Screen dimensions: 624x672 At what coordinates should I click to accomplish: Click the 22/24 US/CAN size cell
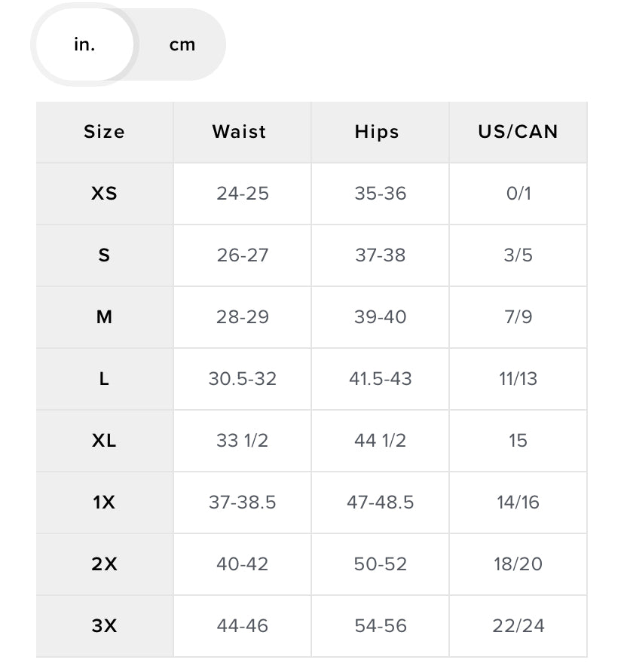(x=518, y=626)
